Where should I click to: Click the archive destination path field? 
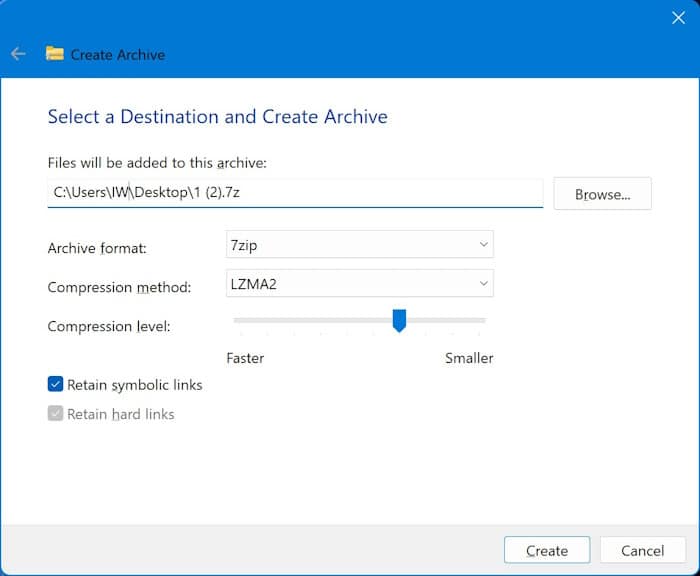pos(295,193)
